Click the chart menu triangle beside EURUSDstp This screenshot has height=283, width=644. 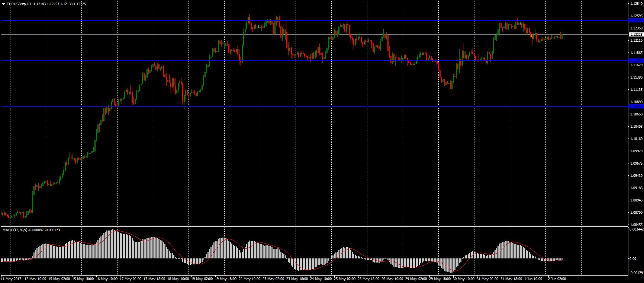(x=4, y=4)
